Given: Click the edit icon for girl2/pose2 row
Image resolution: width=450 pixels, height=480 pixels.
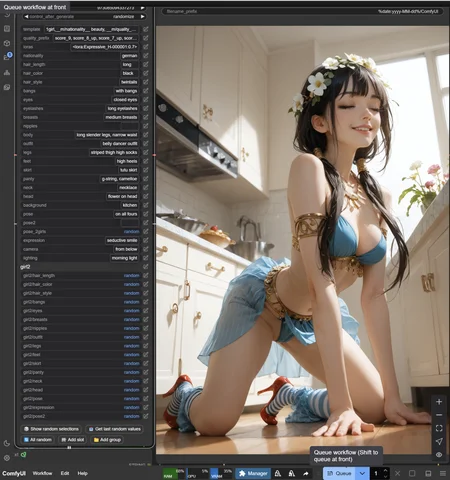Looking at the screenshot, I should click(146, 416).
